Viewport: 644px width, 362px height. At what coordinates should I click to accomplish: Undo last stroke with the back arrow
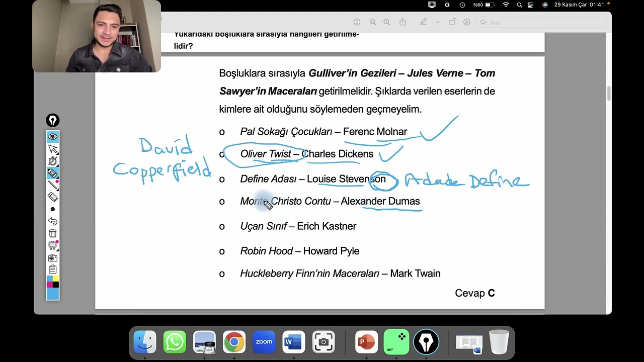click(53, 221)
